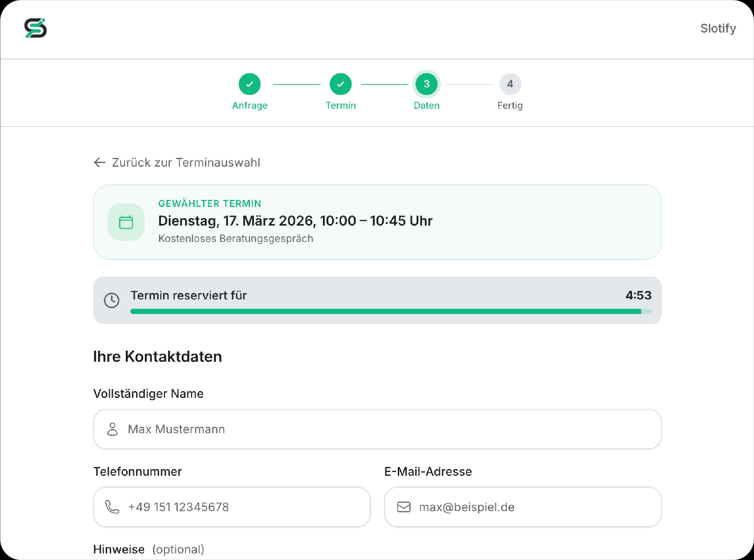Click the selected appointment date heading
This screenshot has height=560, width=754.
pyautogui.click(x=295, y=221)
